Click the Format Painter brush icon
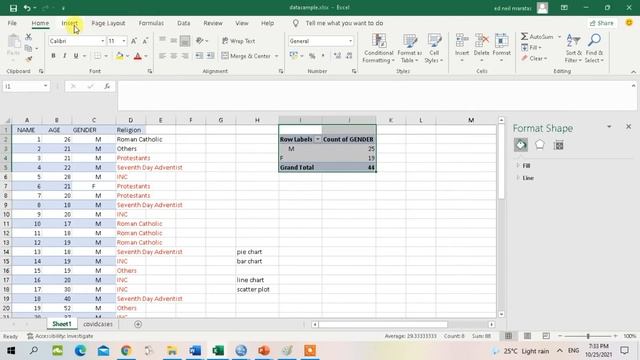This screenshot has height=360, width=640. point(28,59)
